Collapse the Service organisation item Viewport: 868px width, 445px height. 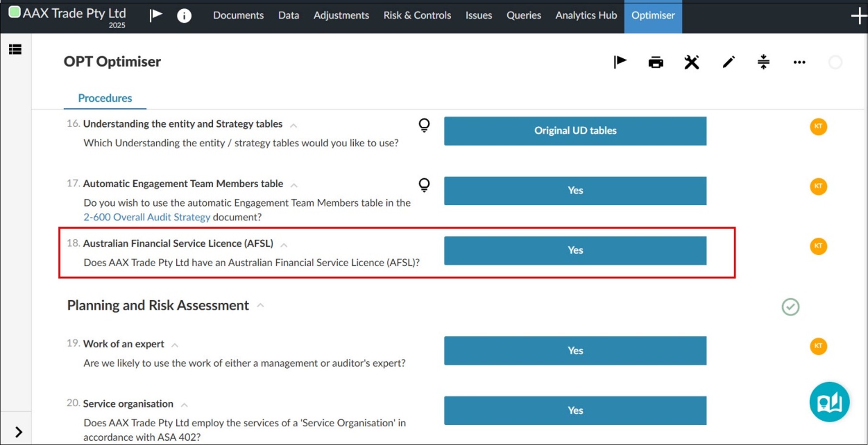tap(185, 405)
